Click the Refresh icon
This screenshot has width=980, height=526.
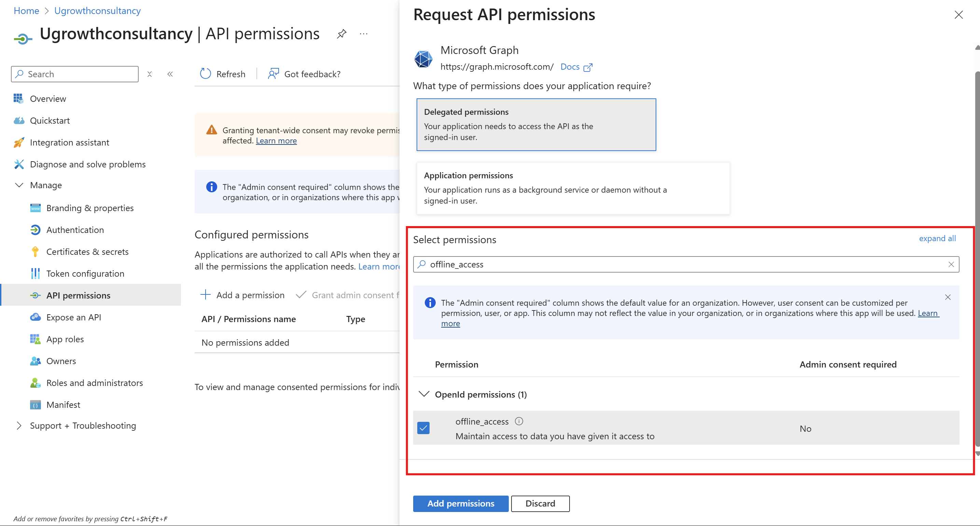[x=205, y=74]
